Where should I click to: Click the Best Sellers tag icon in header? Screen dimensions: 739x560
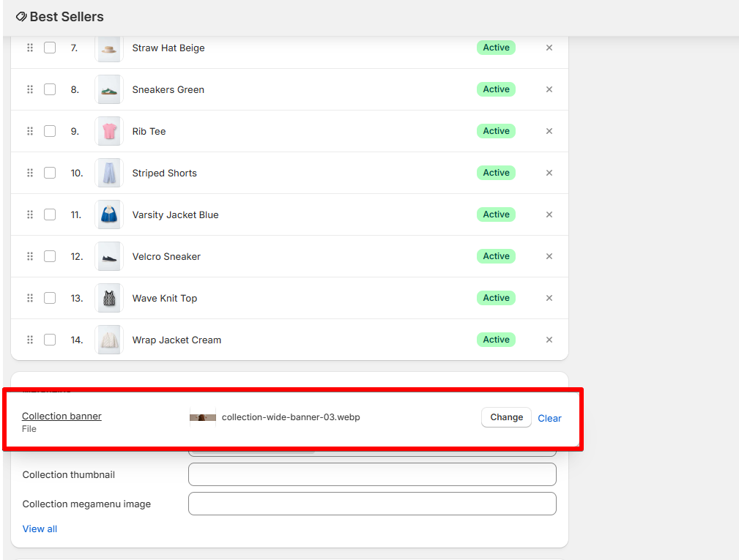(21, 17)
